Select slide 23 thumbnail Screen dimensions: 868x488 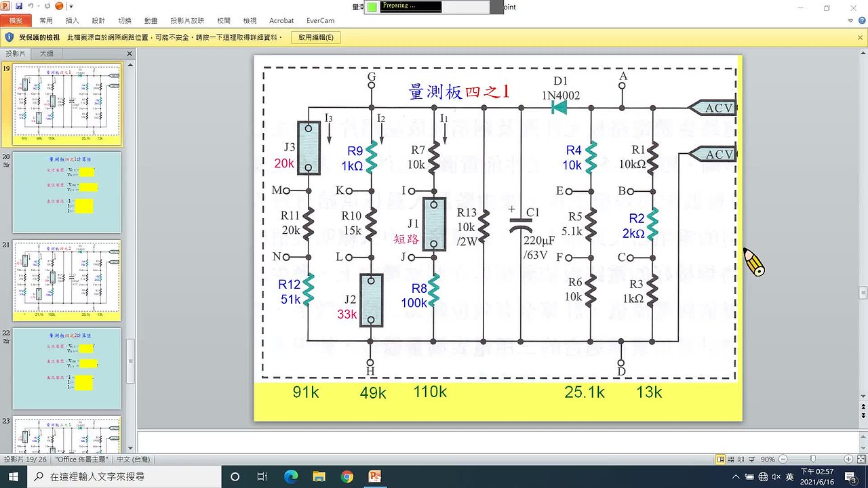tap(66, 433)
